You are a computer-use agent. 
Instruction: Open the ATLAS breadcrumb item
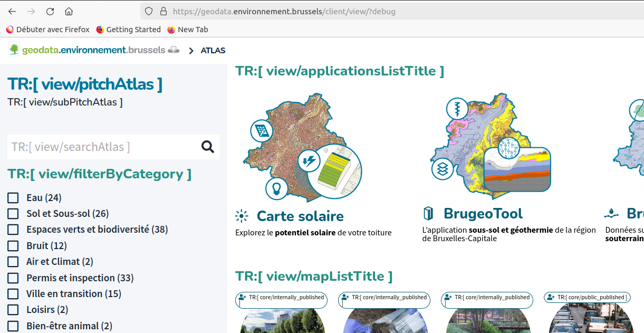pos(213,51)
